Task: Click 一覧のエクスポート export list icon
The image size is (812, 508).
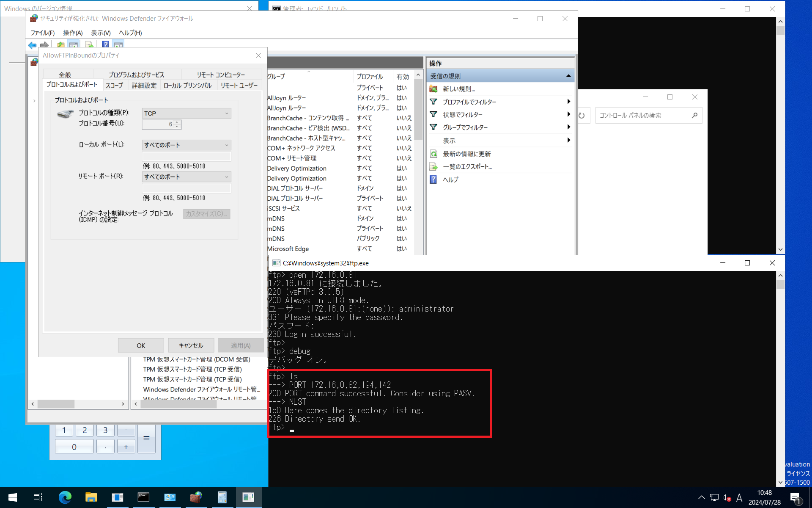Action: 433,166
